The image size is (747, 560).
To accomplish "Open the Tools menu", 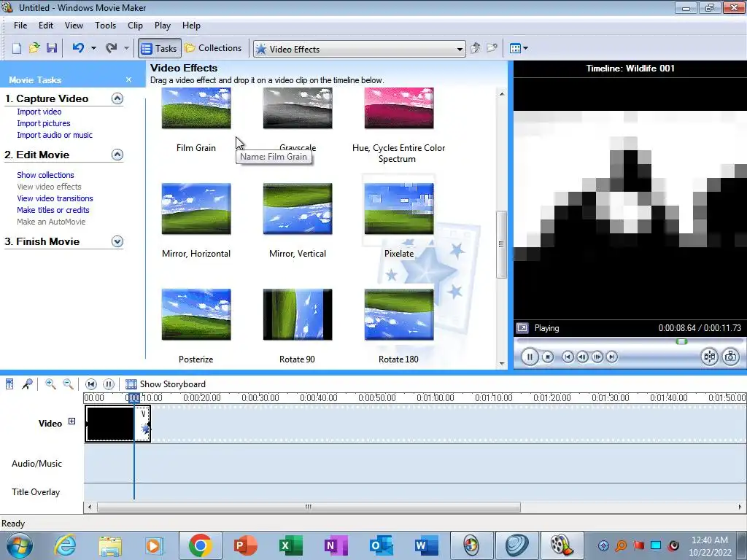I will [x=105, y=26].
